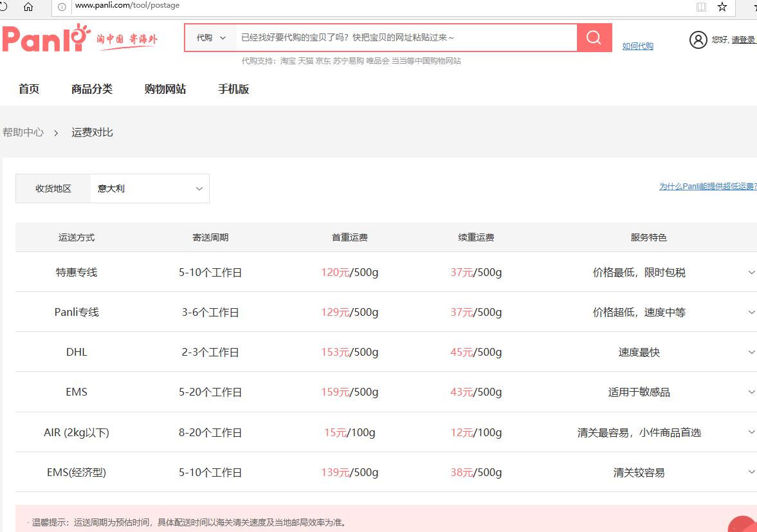The image size is (757, 532).
Task: Go back via the 帮助中心 breadcrumb
Action: point(24,133)
